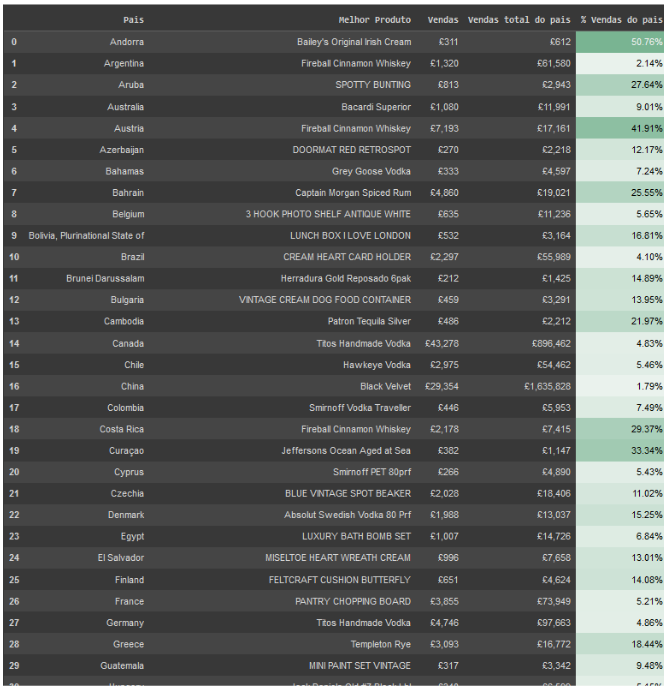Click Andorra's dark green 50.76% cell
Viewport: 664px width, 688px height.
tap(620, 42)
